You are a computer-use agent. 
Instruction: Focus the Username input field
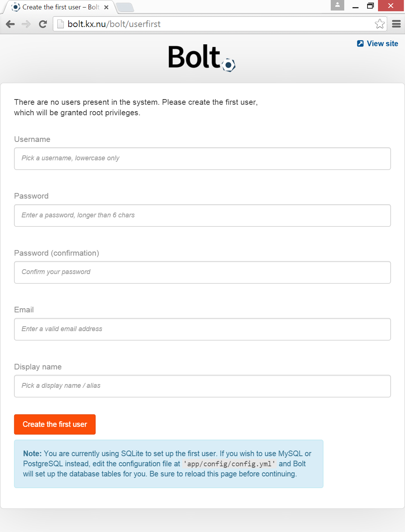(x=202, y=158)
